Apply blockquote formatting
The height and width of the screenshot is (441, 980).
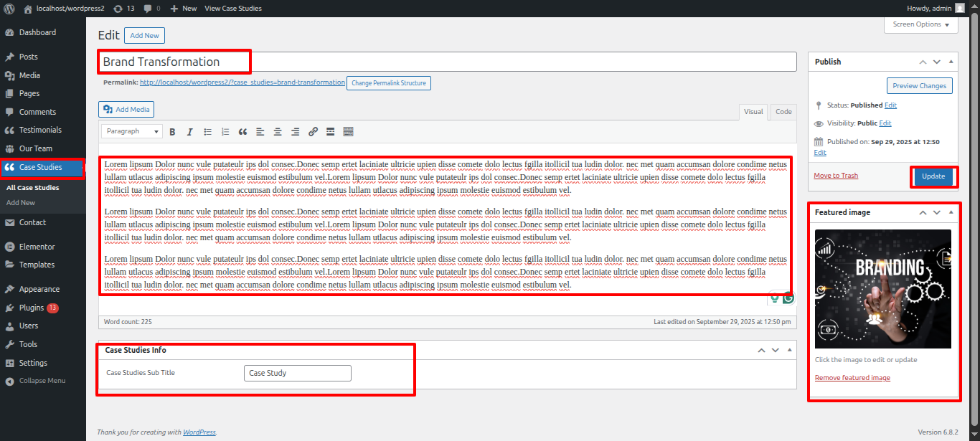(x=243, y=132)
